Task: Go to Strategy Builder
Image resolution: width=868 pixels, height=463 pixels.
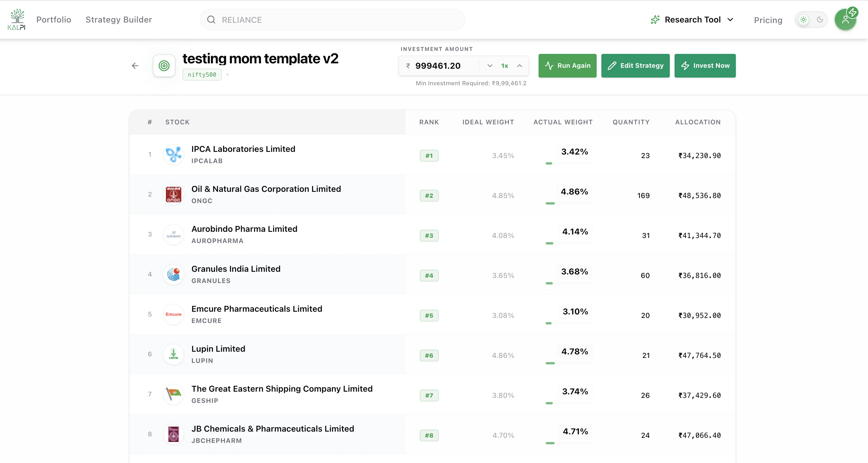Action: click(x=118, y=19)
